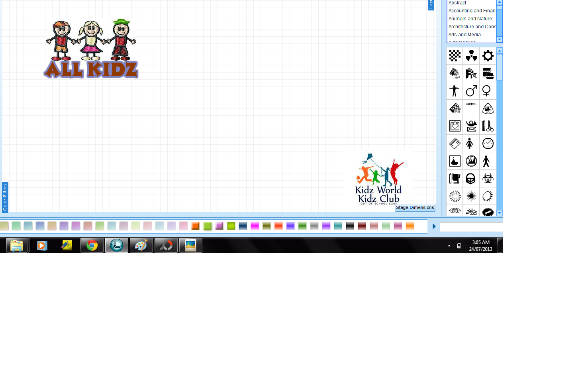Screen dimensions: 588x370
Task: Select the gear cog symbol
Action: [x=488, y=56]
